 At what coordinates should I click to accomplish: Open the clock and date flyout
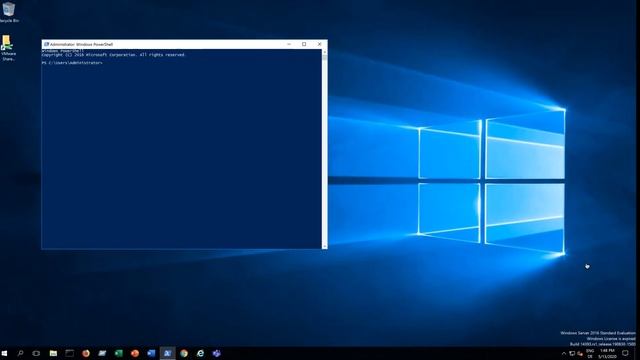[607, 353]
